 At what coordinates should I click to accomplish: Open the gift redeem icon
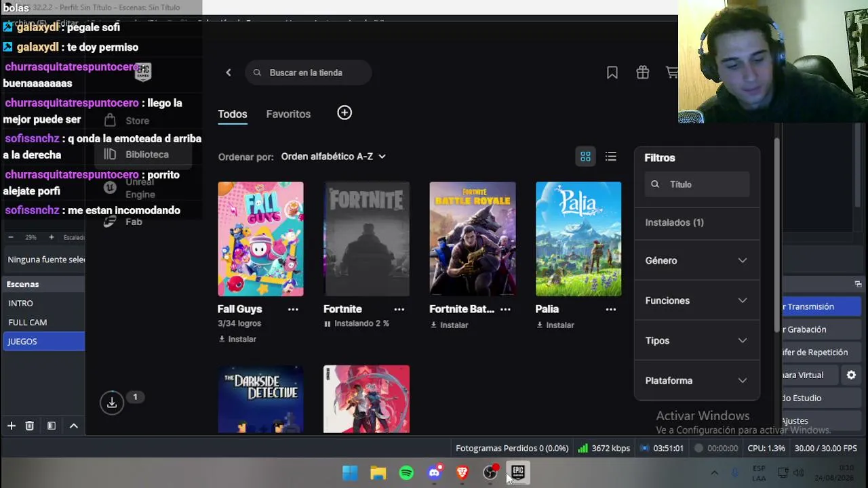[643, 73]
